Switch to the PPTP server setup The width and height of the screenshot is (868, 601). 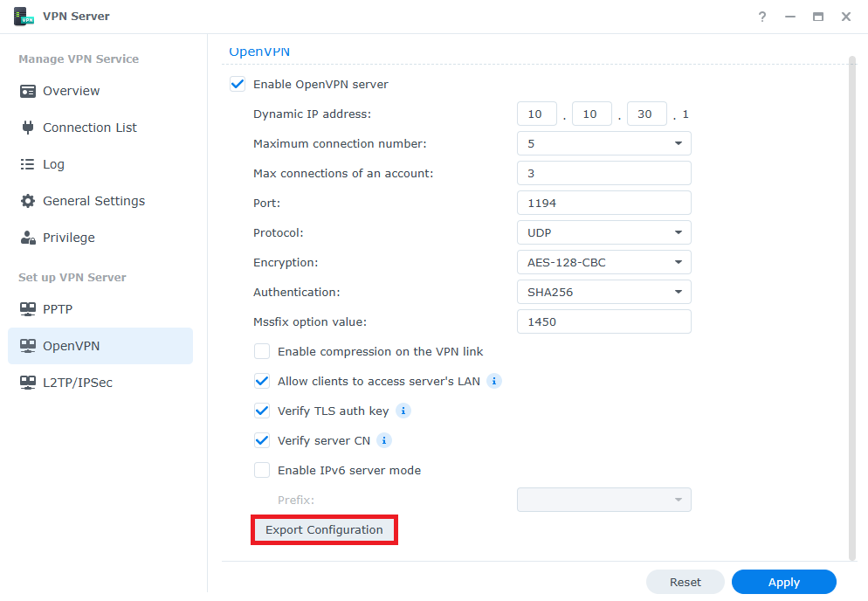tap(59, 309)
